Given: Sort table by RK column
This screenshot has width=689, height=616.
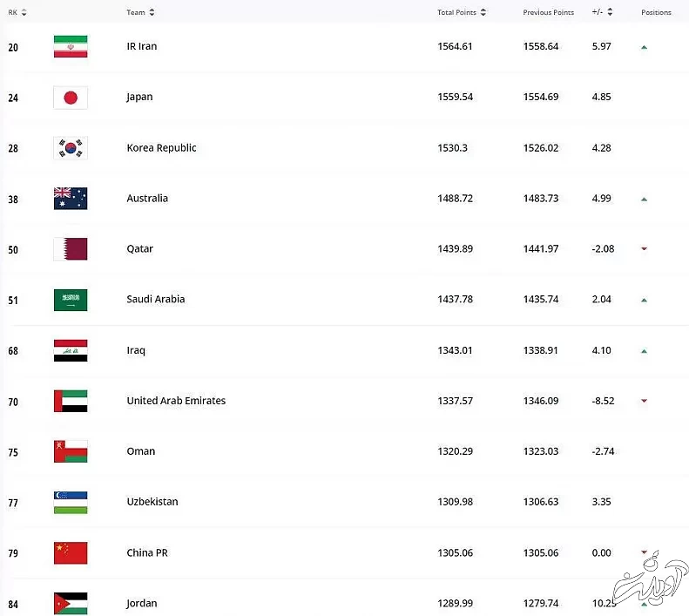Looking at the screenshot, I should point(17,12).
